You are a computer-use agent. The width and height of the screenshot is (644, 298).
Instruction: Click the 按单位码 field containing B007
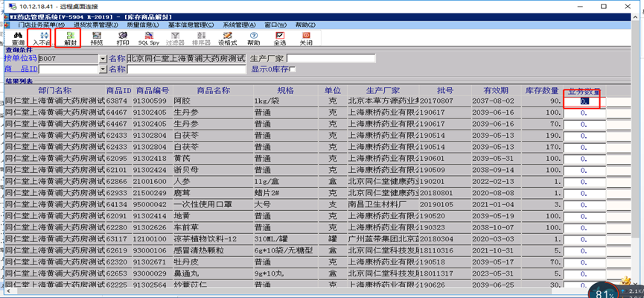68,59
